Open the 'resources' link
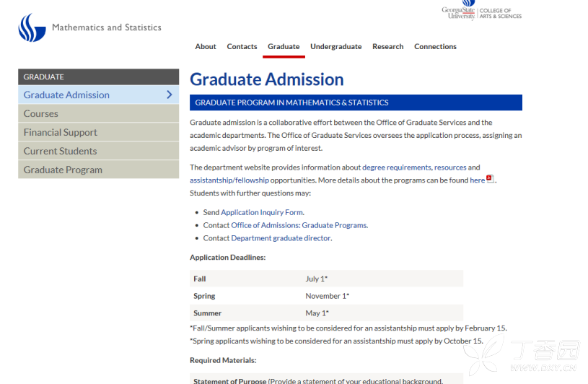This screenshot has width=588, height=384. coord(450,167)
